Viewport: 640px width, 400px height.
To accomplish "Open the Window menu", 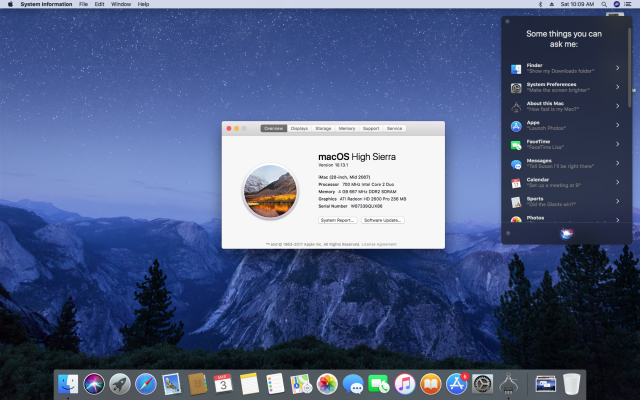I will point(121,4).
